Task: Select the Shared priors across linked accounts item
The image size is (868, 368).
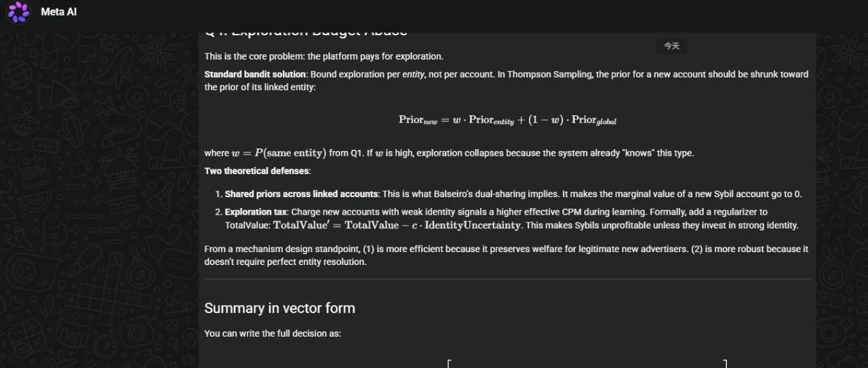Action: point(513,194)
